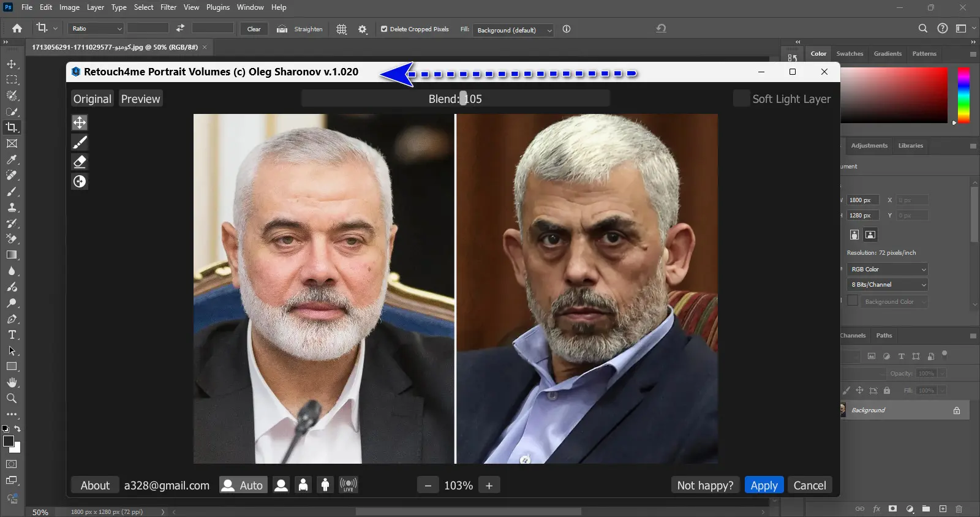Select the Zoom tool in left toolbar
The height and width of the screenshot is (517, 980).
pyautogui.click(x=12, y=398)
